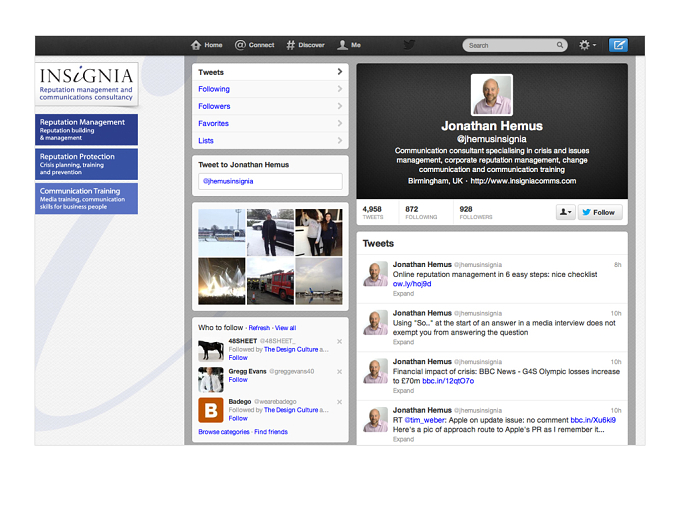Click the search magnifier icon
This screenshot has height=510, width=680.
(560, 45)
